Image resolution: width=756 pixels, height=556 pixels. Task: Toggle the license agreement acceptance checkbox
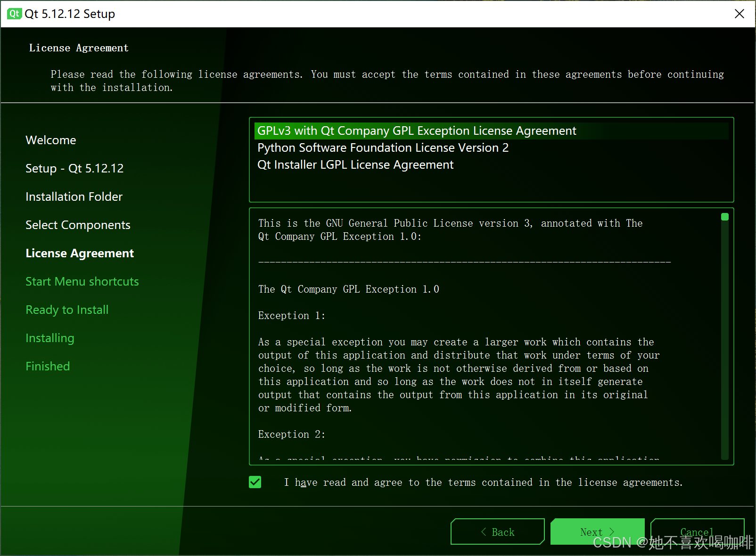point(255,482)
